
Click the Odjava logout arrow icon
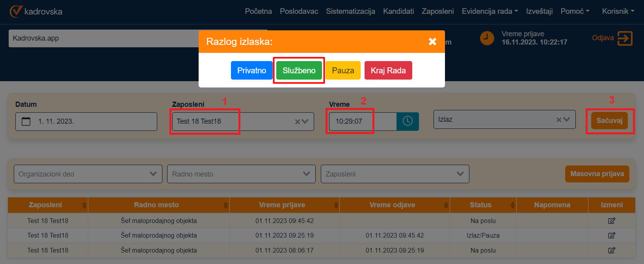click(x=625, y=38)
